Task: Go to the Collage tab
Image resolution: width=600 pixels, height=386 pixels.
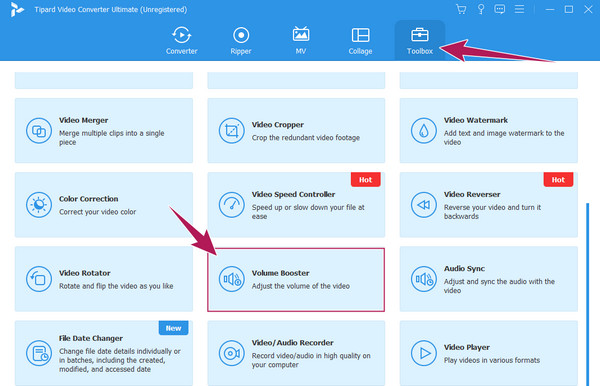Action: (x=360, y=41)
